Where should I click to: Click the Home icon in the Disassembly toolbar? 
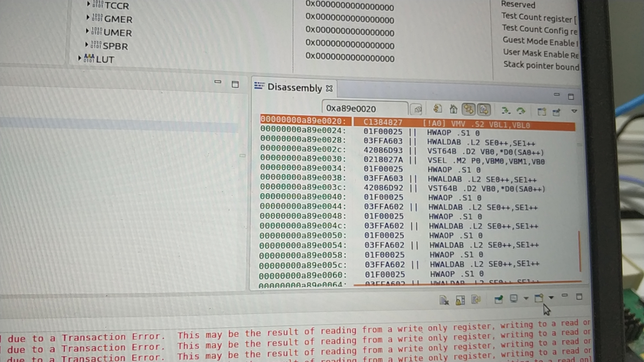[x=453, y=109]
